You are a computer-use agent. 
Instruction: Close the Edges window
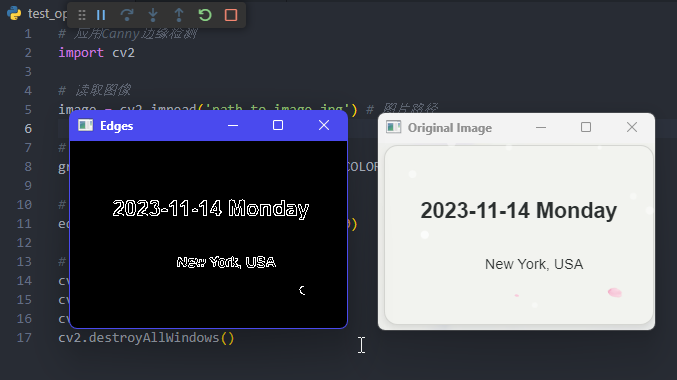click(324, 125)
